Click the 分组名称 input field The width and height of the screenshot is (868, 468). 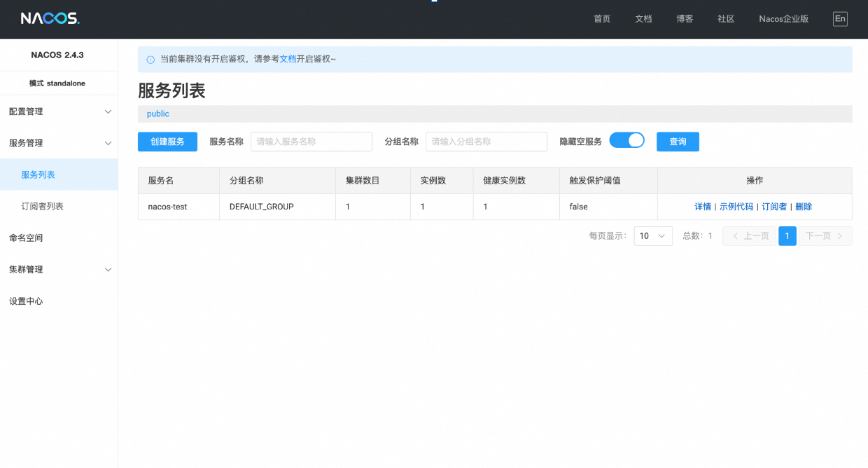point(486,142)
